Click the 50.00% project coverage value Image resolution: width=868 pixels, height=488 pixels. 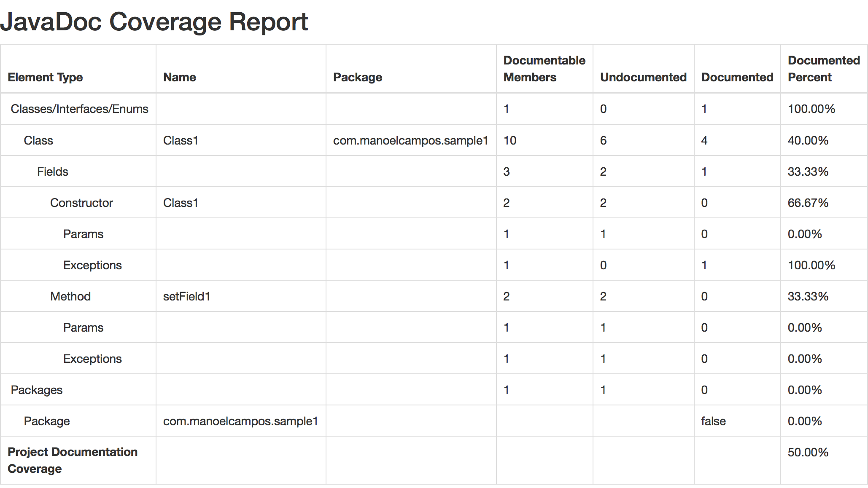point(808,453)
